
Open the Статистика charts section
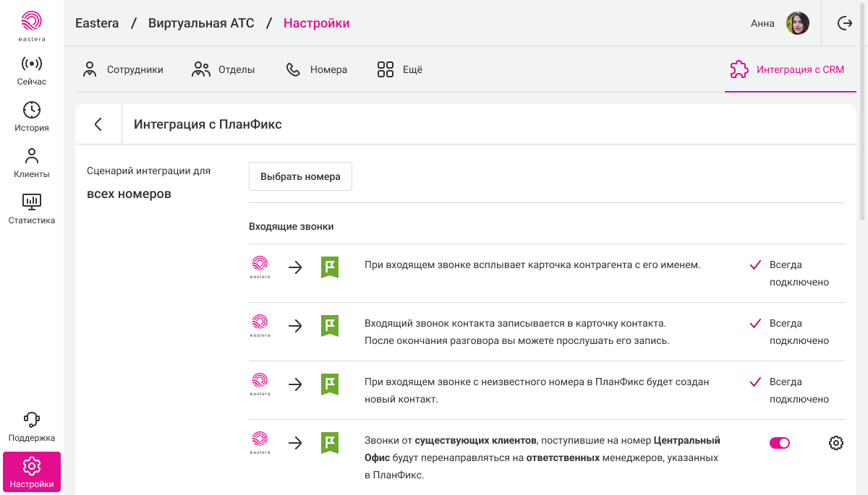[x=32, y=210]
